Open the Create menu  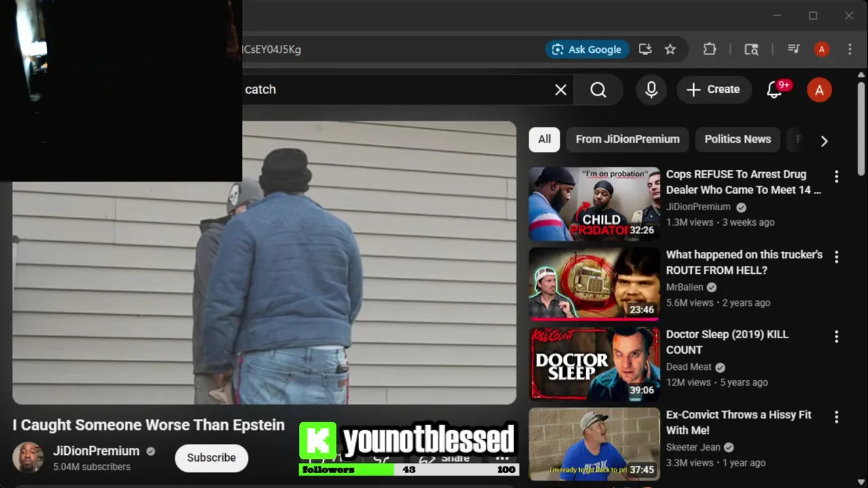pyautogui.click(x=713, y=89)
